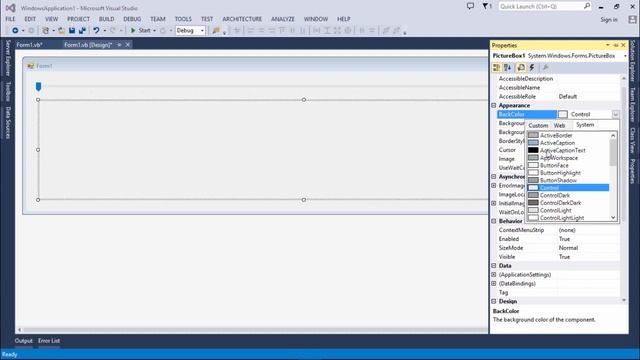Switch to the Web color tab

[560, 125]
